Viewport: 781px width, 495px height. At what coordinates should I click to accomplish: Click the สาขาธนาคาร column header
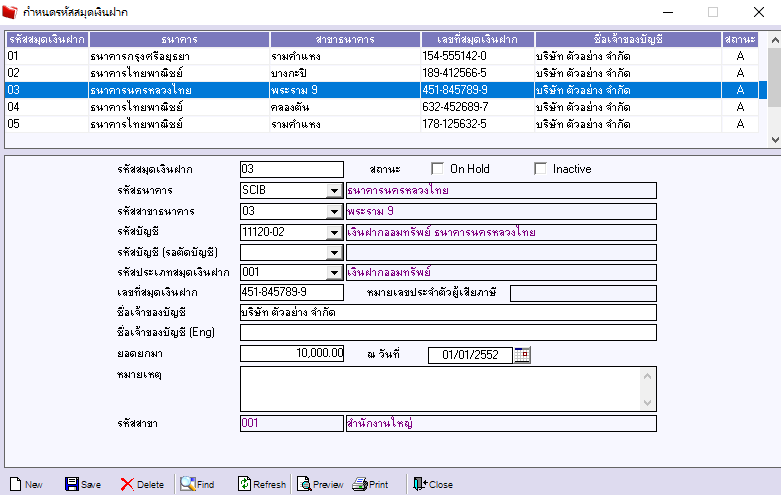345,39
